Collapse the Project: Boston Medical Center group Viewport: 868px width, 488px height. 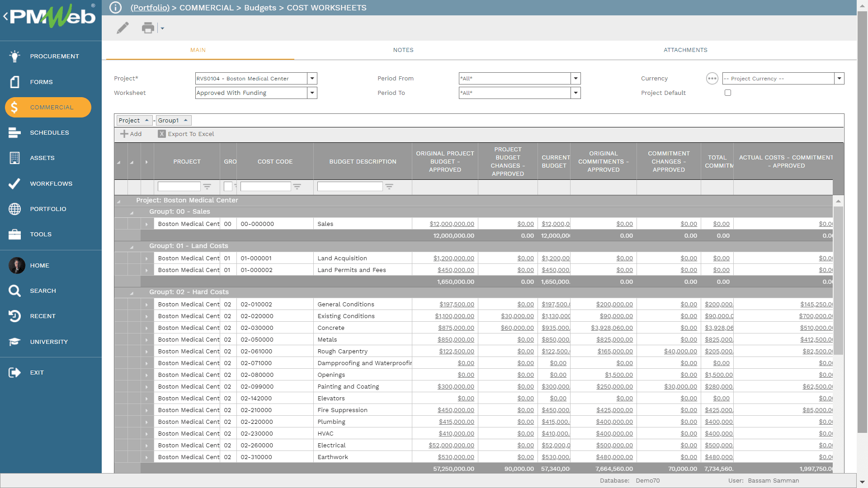(119, 201)
